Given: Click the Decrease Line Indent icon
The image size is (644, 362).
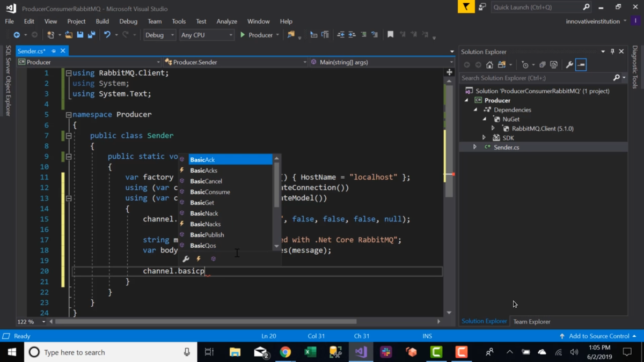Looking at the screenshot, I should pos(341,35).
